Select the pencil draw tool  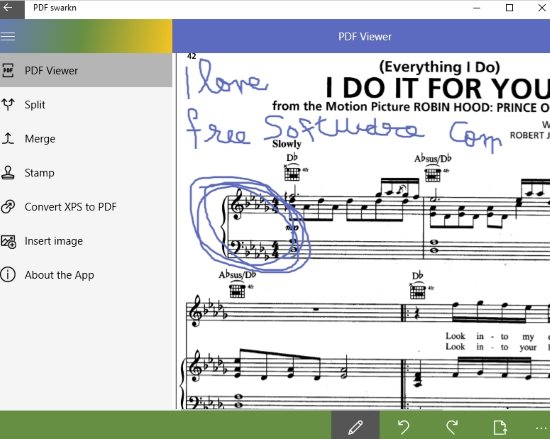coord(355,427)
